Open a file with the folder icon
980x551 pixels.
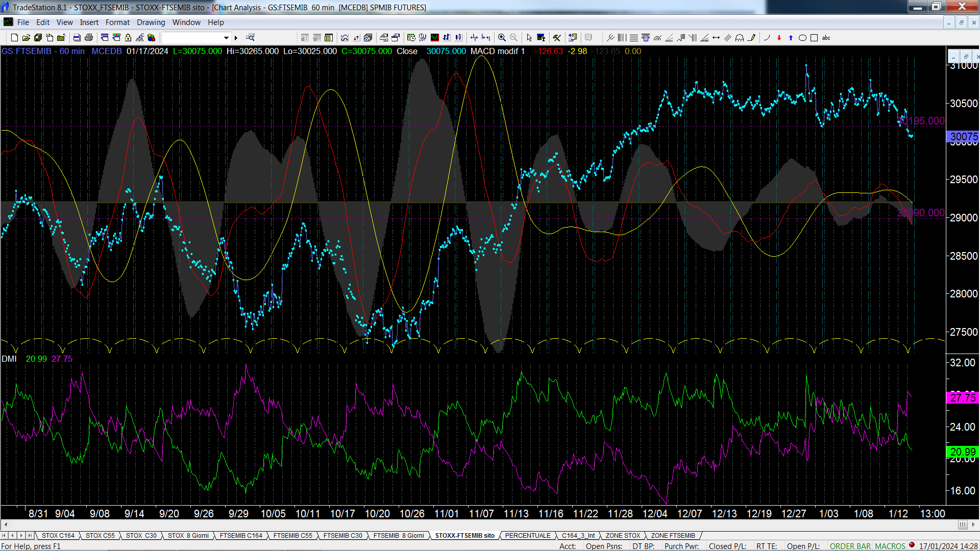[26, 38]
